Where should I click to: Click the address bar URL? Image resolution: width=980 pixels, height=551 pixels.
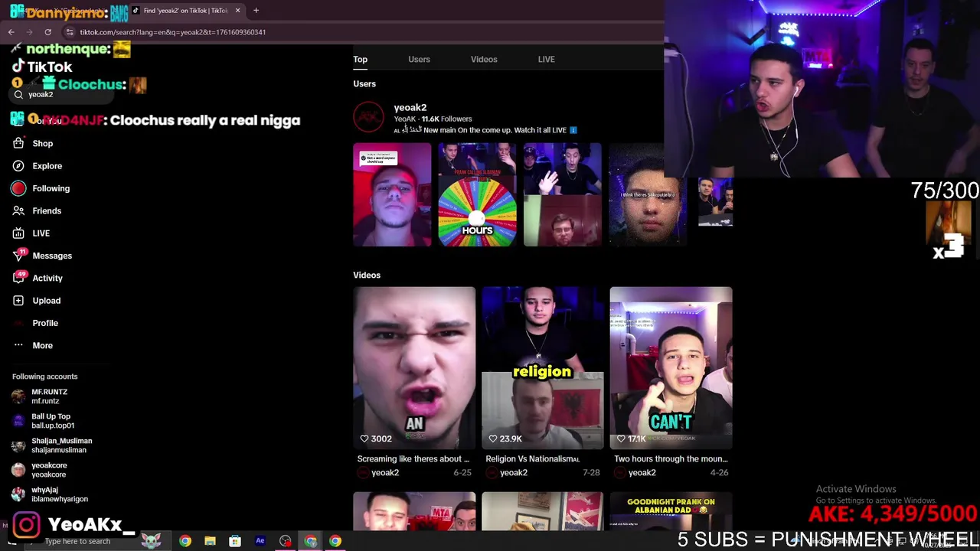[173, 32]
